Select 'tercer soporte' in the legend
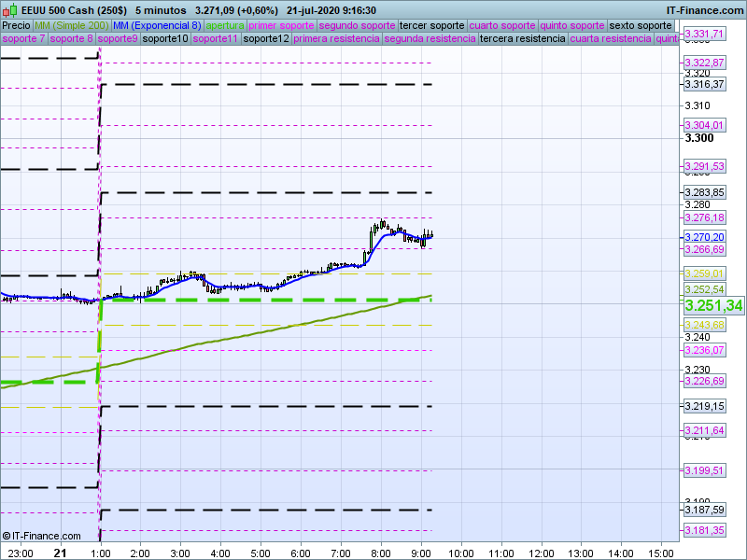 pyautogui.click(x=431, y=25)
